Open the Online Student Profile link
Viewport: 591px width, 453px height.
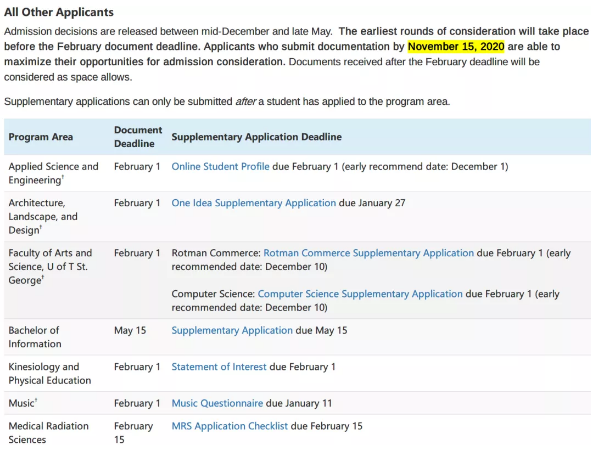coord(220,167)
